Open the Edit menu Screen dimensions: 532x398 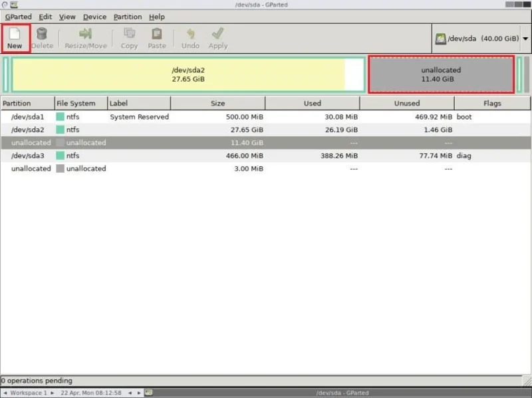pyautogui.click(x=45, y=17)
